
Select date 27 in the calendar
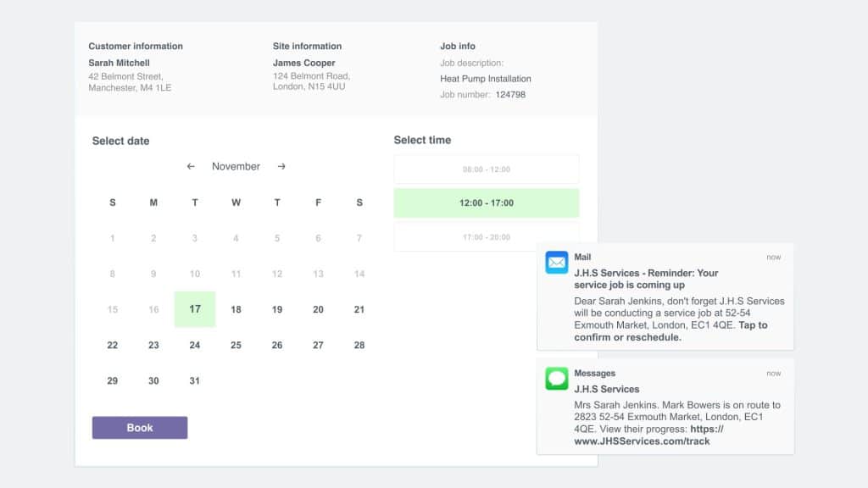[x=318, y=346]
